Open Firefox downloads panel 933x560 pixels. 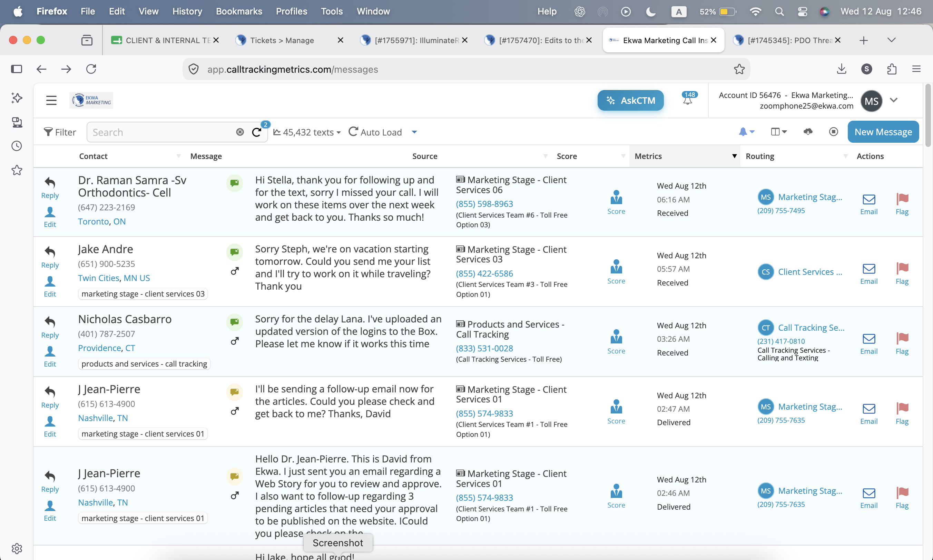841,69
